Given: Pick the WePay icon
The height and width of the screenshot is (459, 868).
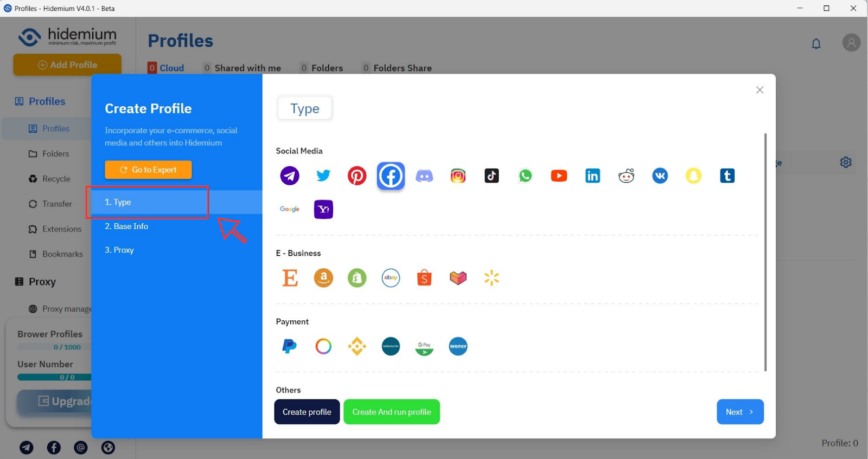Looking at the screenshot, I should point(458,346).
